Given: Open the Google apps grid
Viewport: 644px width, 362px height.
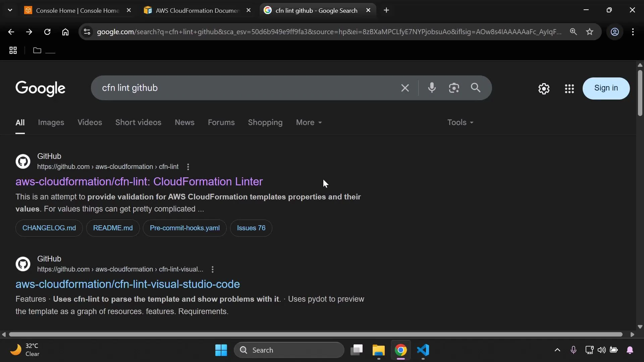Looking at the screenshot, I should 569,88.
